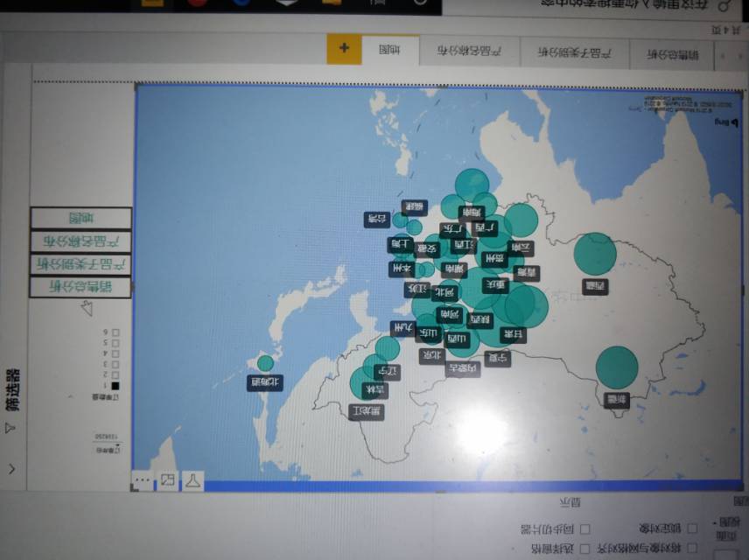Click the 广西 map label

(485, 229)
